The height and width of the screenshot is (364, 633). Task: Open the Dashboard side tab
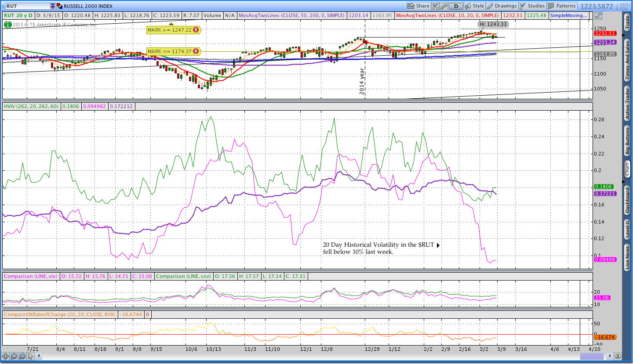coord(627,200)
